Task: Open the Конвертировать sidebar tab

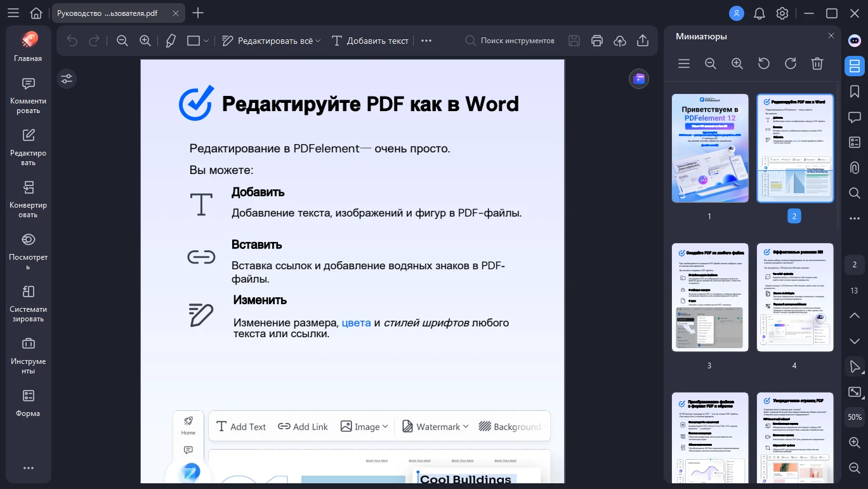Action: tap(28, 198)
